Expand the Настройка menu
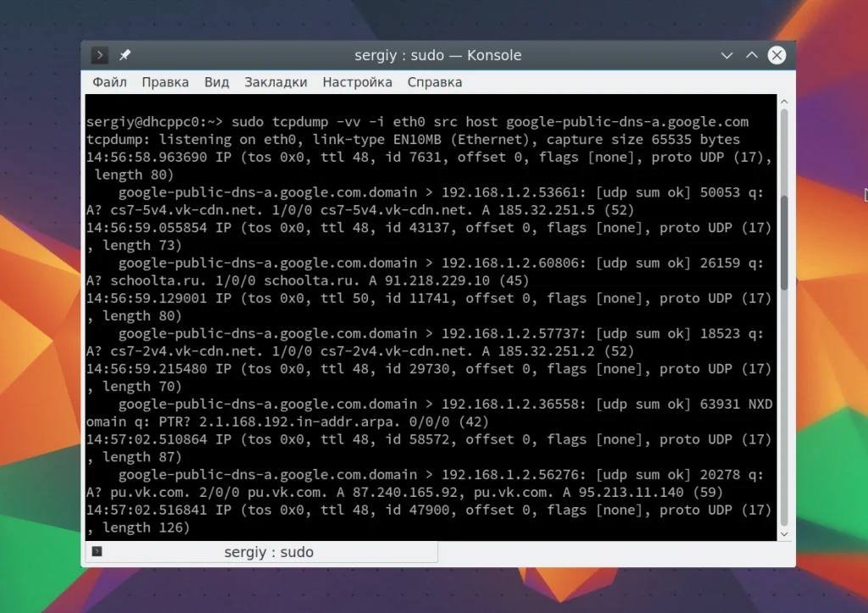 (357, 82)
